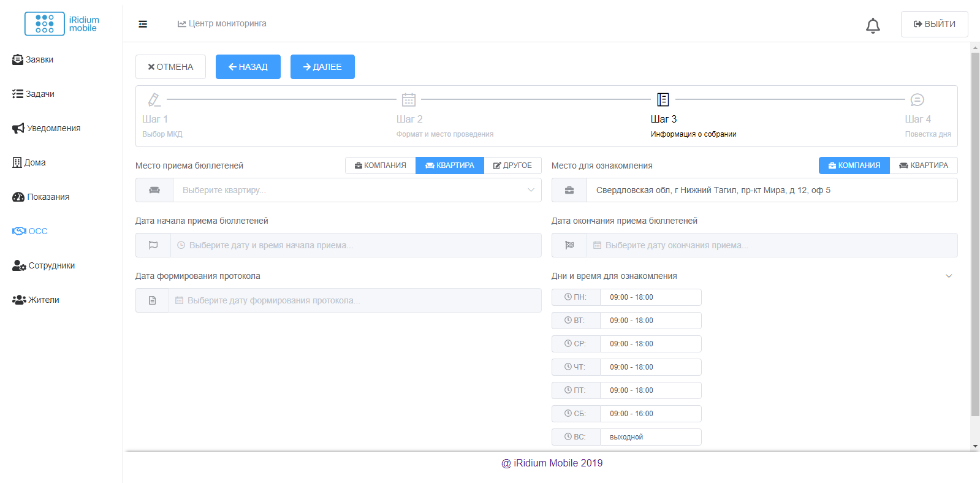Screen dimensions: 980x483
Task: Edit Tuesday hours field
Action: 651,321
